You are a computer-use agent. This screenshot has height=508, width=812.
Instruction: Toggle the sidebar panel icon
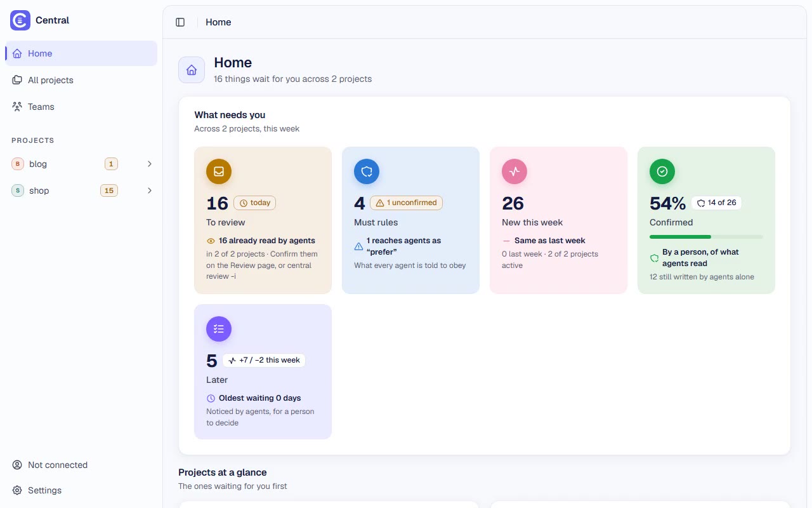coord(180,22)
